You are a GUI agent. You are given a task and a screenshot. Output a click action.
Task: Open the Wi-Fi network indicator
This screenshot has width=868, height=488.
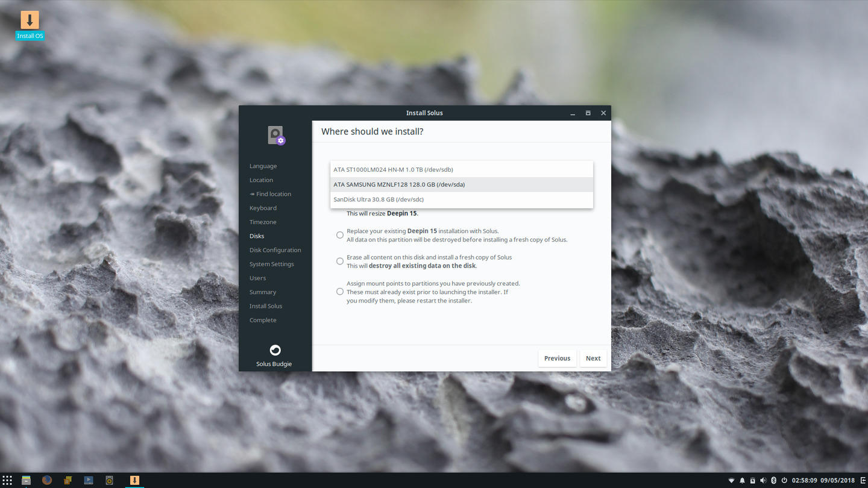(732, 480)
